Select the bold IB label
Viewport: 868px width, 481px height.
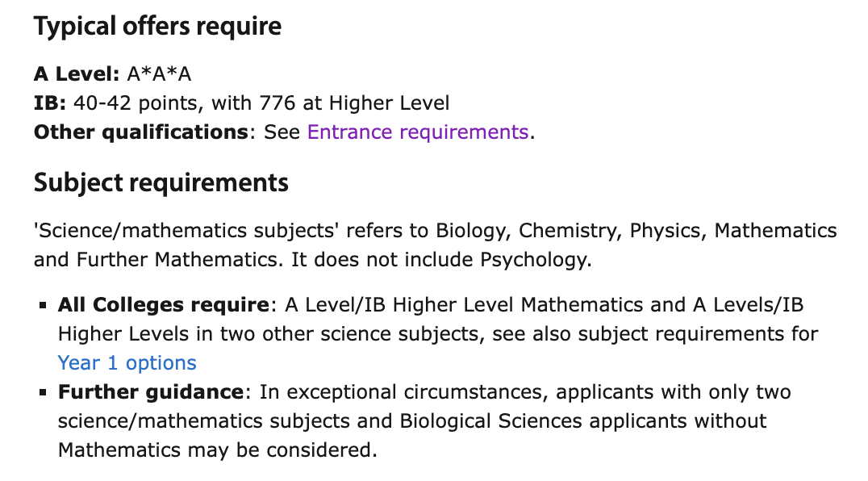pyautogui.click(x=50, y=103)
